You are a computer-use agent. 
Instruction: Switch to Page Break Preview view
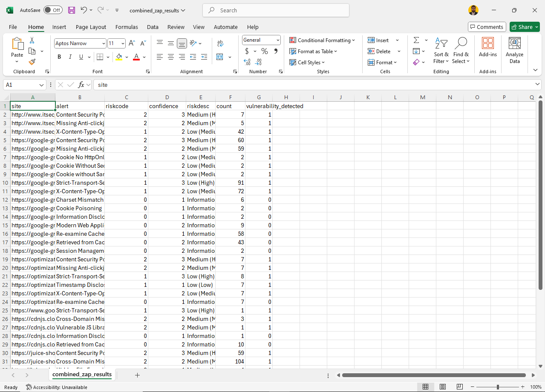coord(459,387)
